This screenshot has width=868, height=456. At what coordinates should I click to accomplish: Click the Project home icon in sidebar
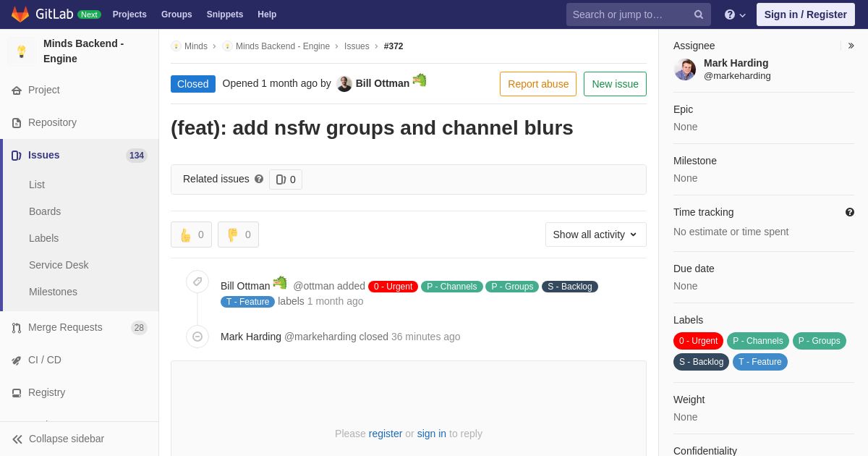pos(17,90)
